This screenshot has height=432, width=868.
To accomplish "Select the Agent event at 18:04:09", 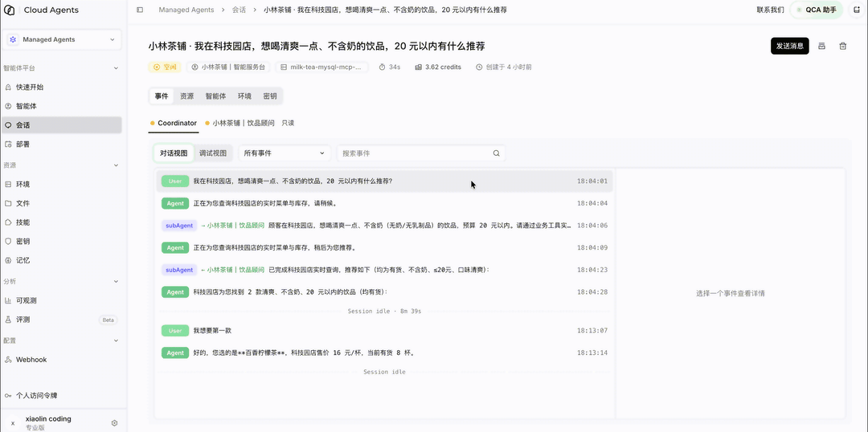I will [385, 248].
